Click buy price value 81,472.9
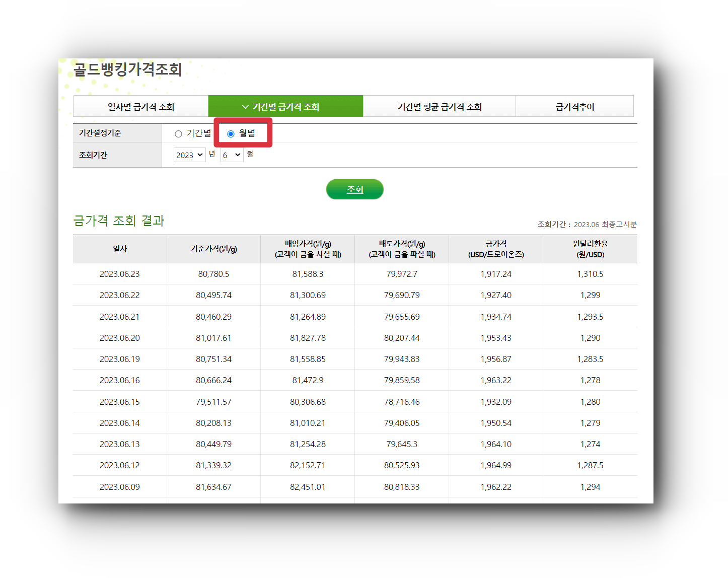 click(x=308, y=380)
